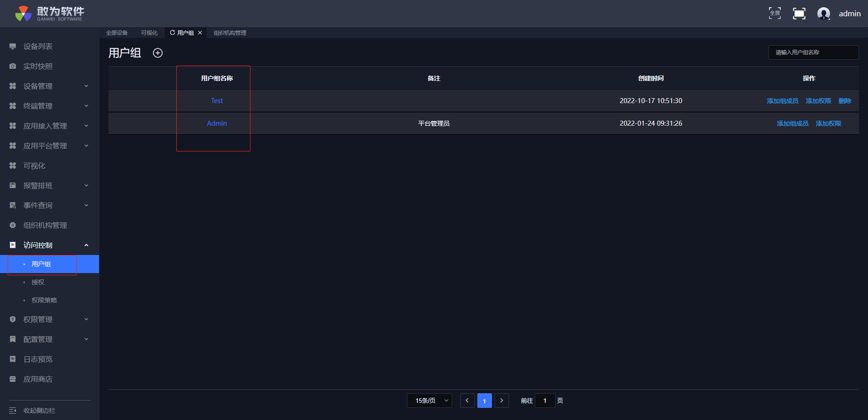Viewport: 868px width, 420px height.
Task: Switch to the 组织机构管理 tab
Action: click(230, 33)
